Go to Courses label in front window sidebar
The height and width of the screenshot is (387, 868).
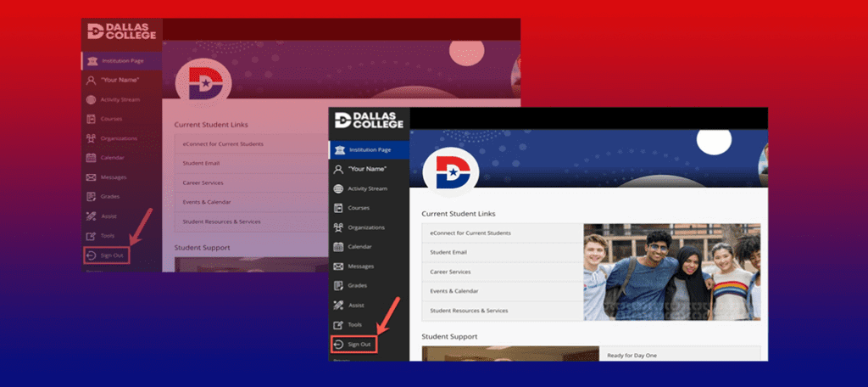click(x=359, y=208)
